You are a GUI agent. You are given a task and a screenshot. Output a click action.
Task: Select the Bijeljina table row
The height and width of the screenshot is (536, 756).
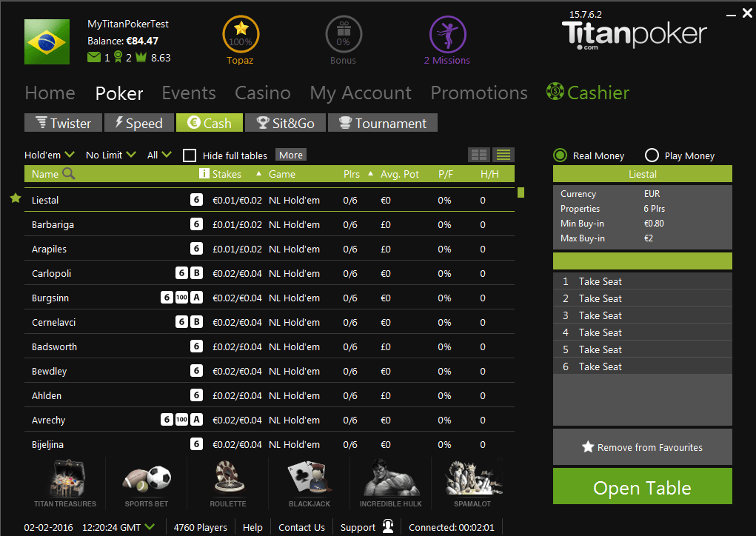point(270,444)
